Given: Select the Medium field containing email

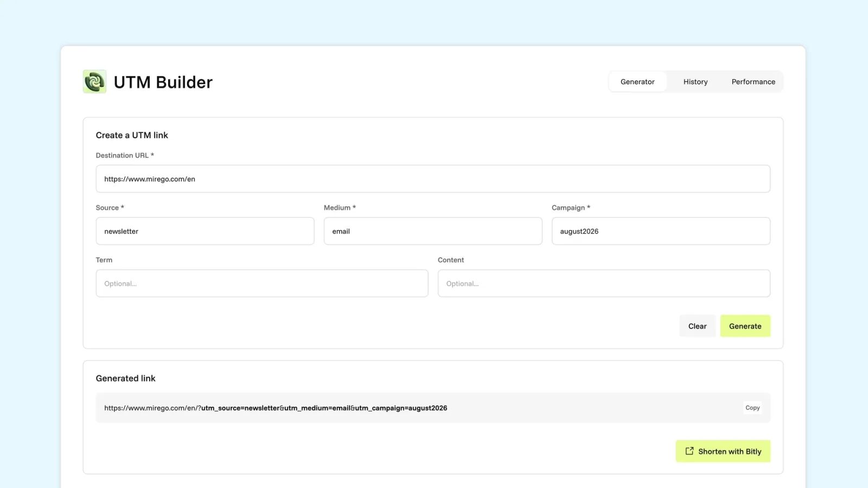Looking at the screenshot, I should pos(433,231).
